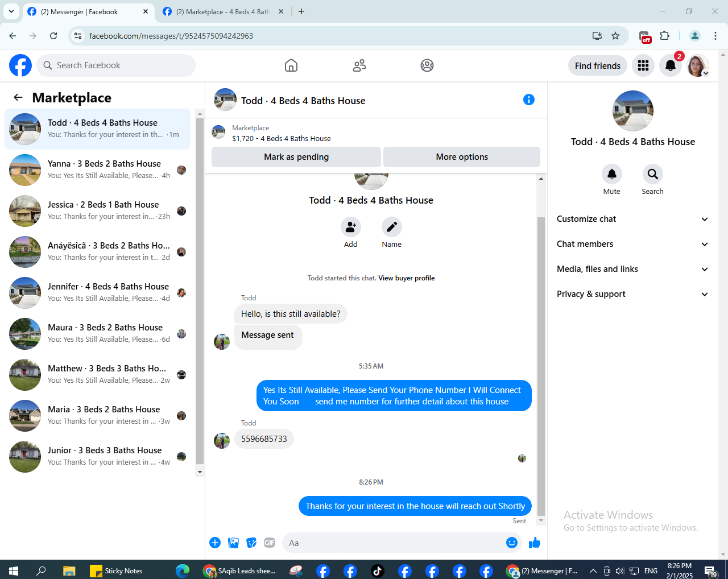Click Todd's house profile picture in sidebar
728x579 pixels.
point(633,111)
